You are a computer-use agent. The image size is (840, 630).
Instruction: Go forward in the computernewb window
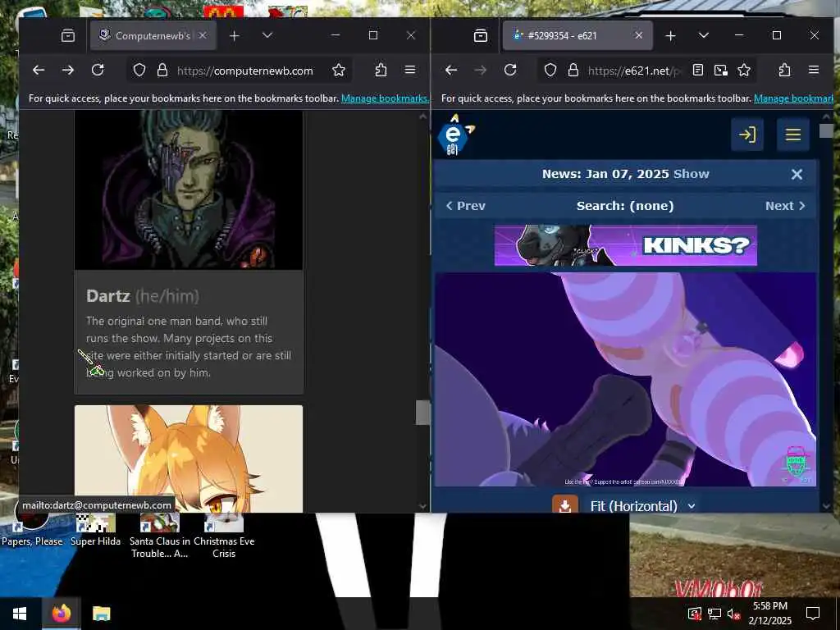(68, 71)
